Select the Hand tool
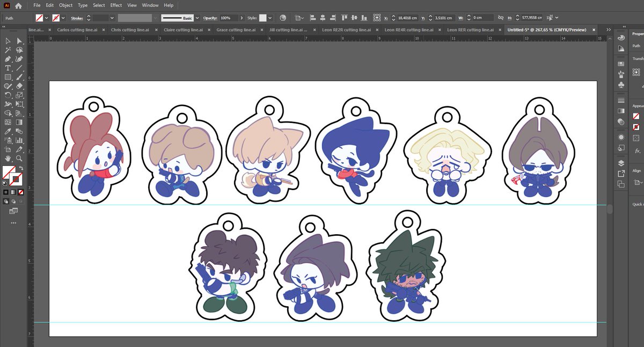The width and height of the screenshot is (644, 347). [8, 159]
